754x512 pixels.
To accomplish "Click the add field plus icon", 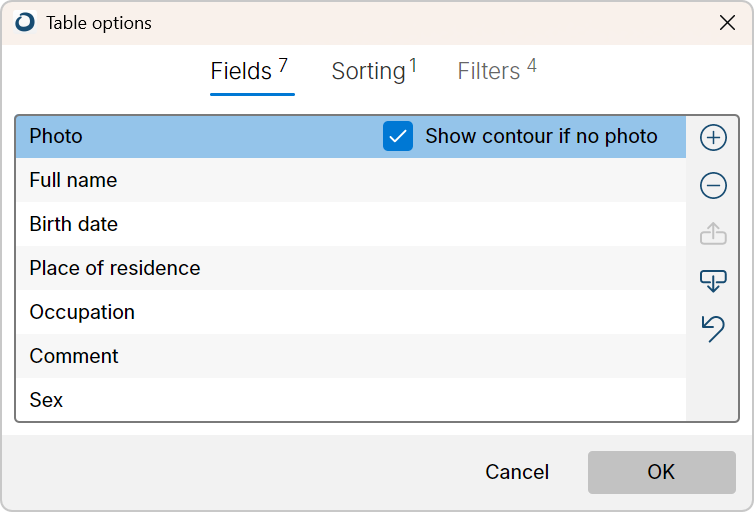I will (713, 137).
